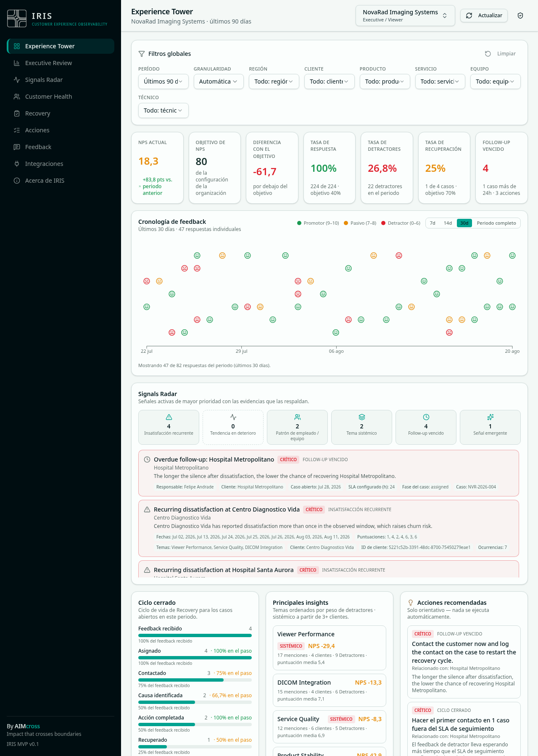The width and height of the screenshot is (538, 756).
Task: Open Experience Tower in the sidebar
Action: click(61, 46)
